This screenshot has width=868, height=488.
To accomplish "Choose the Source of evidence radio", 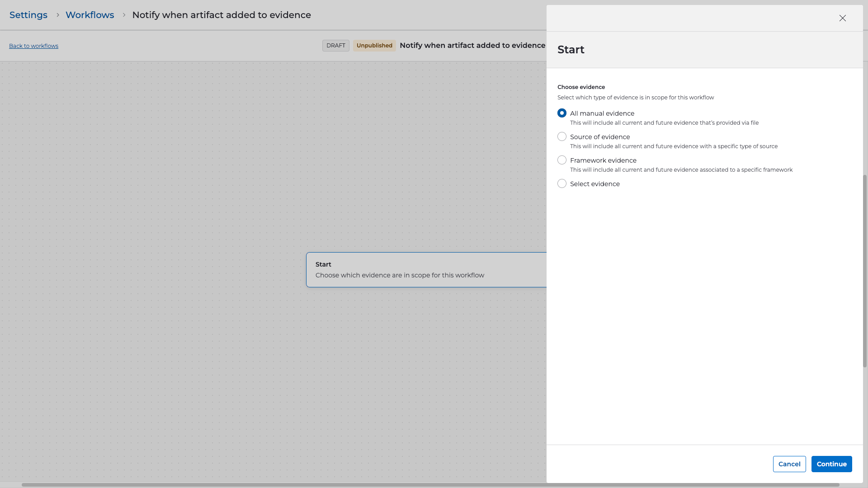I will pos(562,136).
